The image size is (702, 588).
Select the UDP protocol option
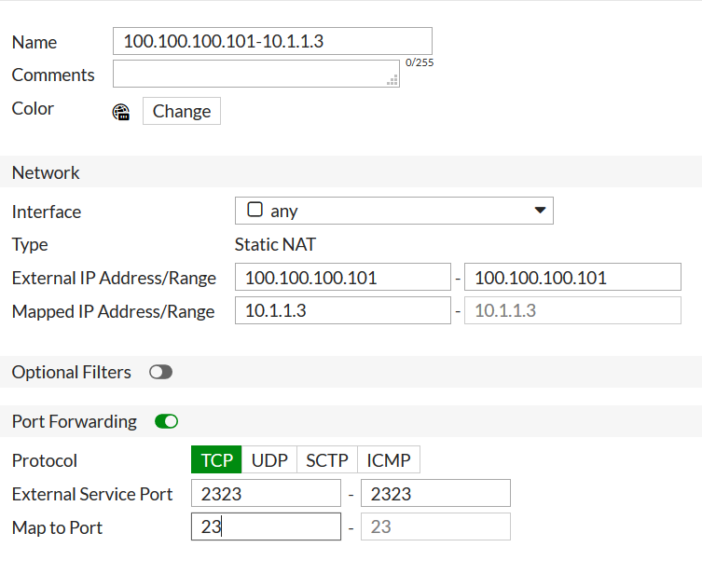(269, 459)
